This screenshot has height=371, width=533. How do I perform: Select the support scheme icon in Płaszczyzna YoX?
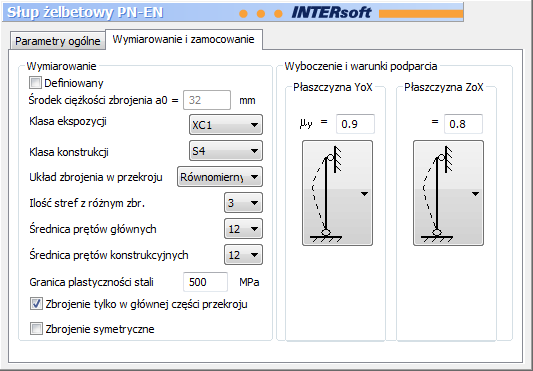pyautogui.click(x=338, y=193)
